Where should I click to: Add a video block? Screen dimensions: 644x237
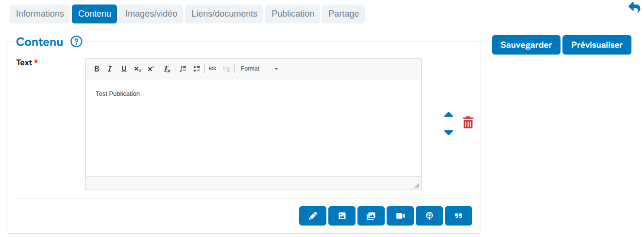[x=400, y=216]
